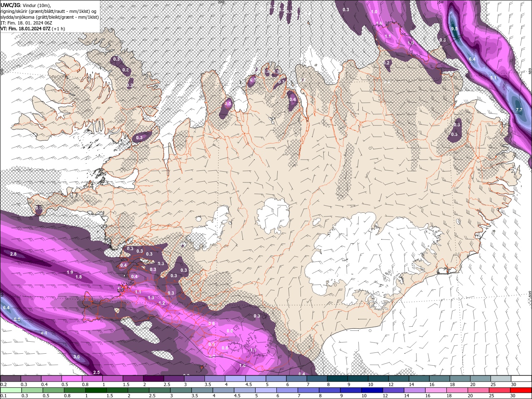532x399 pixels.
Task: Select the 5.1 value in the northeast band
Action: [x=493, y=78]
